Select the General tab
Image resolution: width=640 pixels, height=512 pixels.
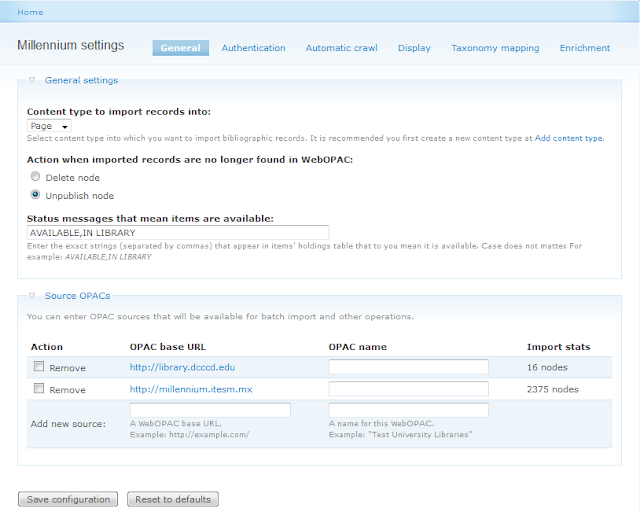pyautogui.click(x=180, y=48)
